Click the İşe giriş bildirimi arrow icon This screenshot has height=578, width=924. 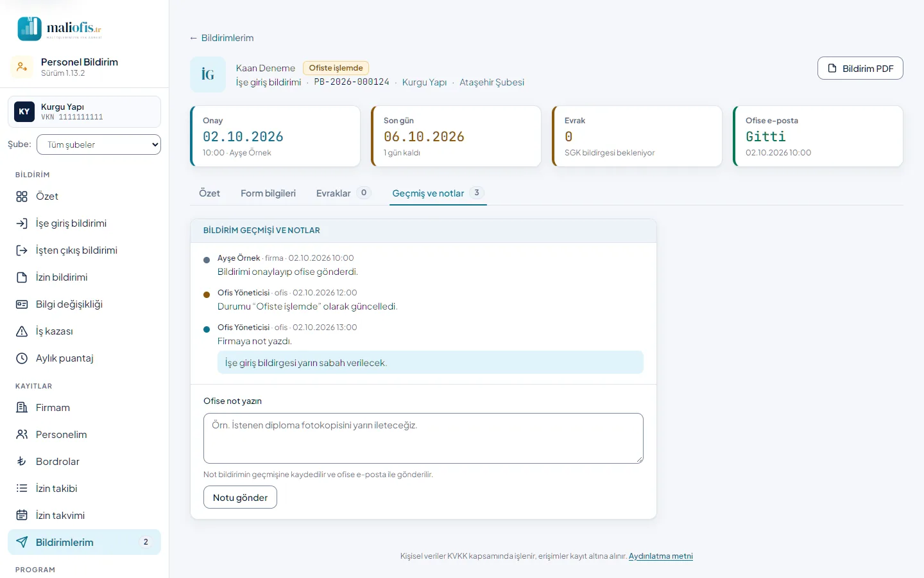[x=22, y=223]
